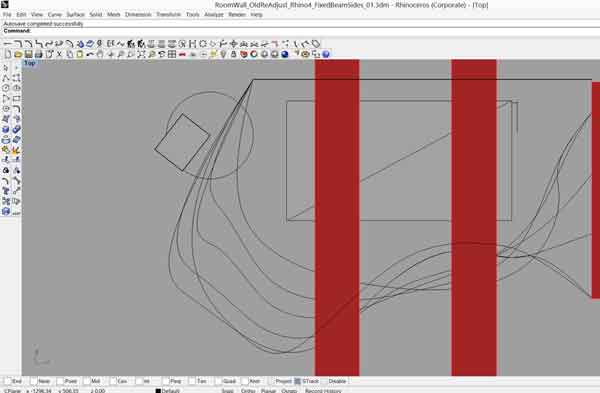Click the Zoom Extents icon

click(142, 54)
